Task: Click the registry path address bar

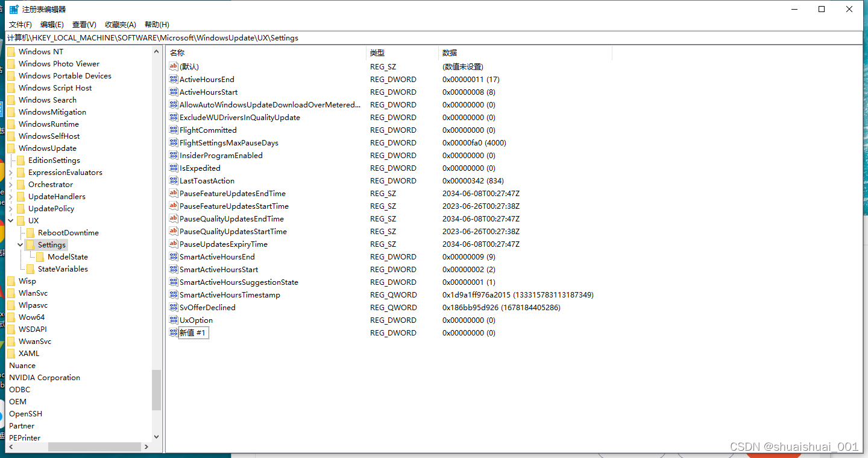Action: (434, 37)
